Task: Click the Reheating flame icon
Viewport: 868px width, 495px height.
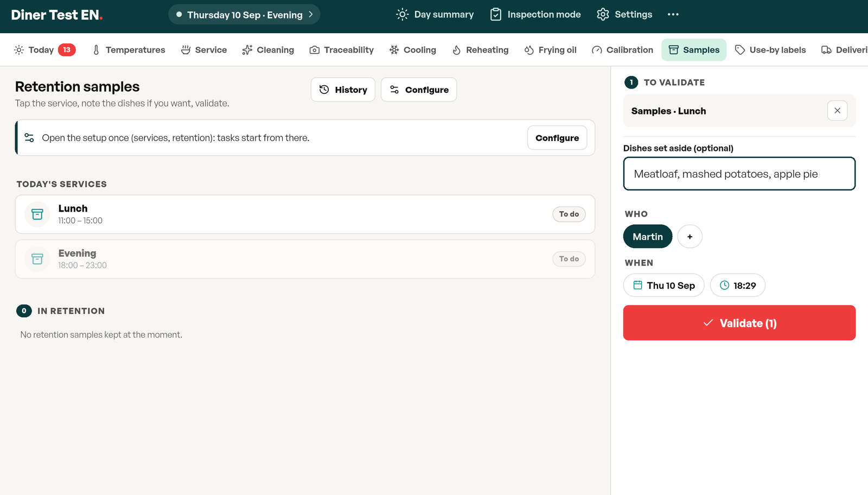Action: pyautogui.click(x=457, y=50)
